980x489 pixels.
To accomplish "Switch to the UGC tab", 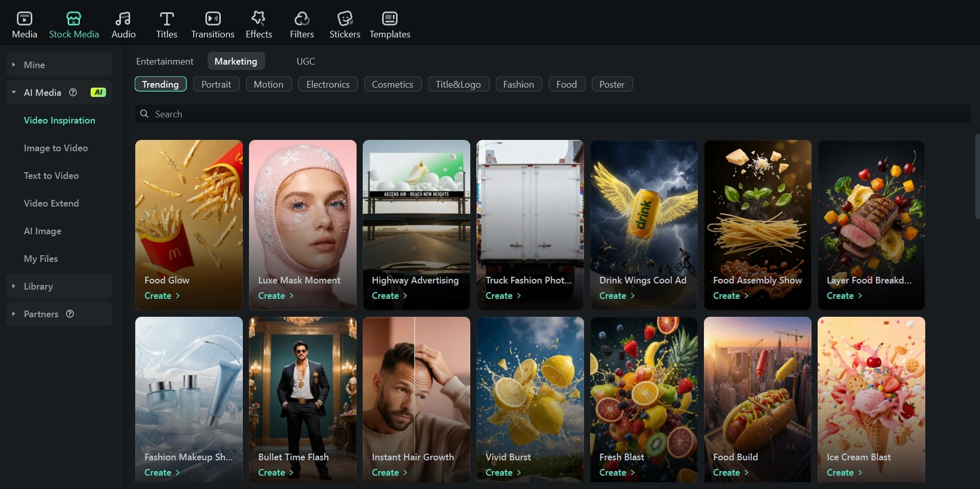I will (305, 61).
